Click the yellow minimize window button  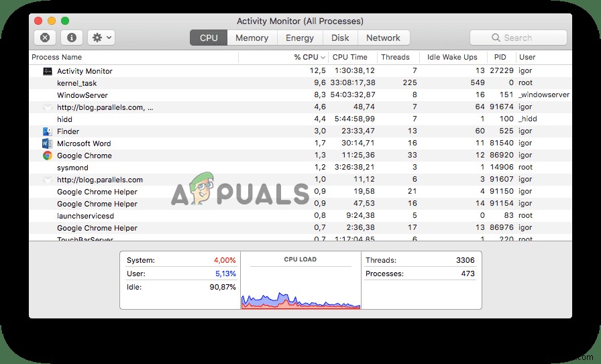point(52,21)
